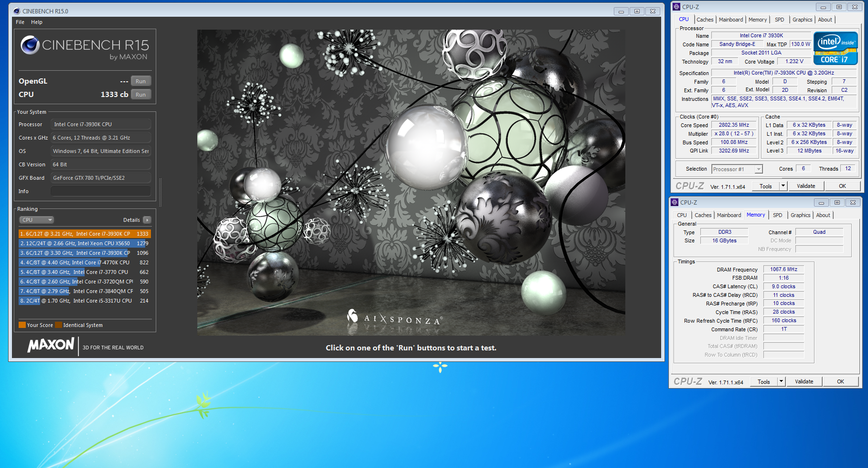Click OK in lower CPU-Z window

tap(840, 381)
